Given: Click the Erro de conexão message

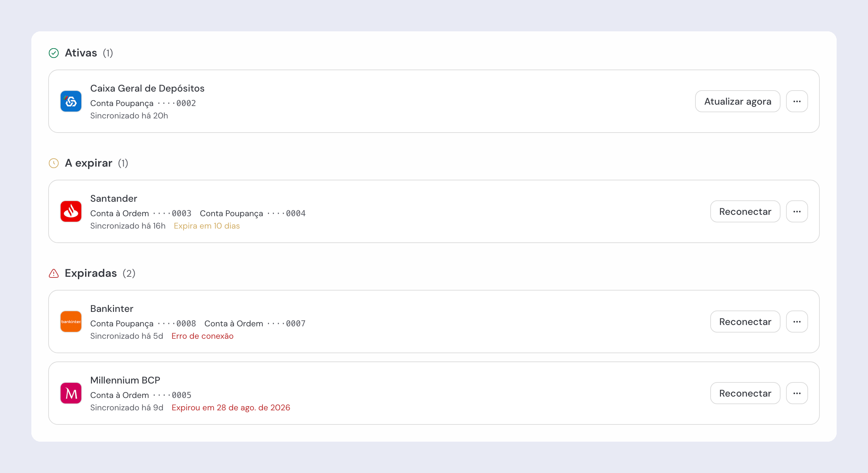Looking at the screenshot, I should [x=203, y=336].
